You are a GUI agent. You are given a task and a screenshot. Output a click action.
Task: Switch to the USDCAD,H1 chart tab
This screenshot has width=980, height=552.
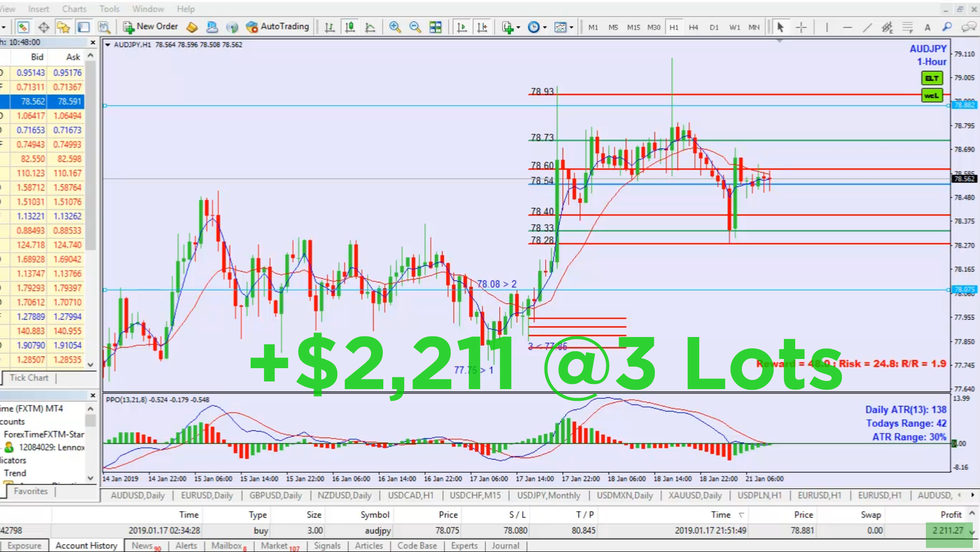click(410, 495)
